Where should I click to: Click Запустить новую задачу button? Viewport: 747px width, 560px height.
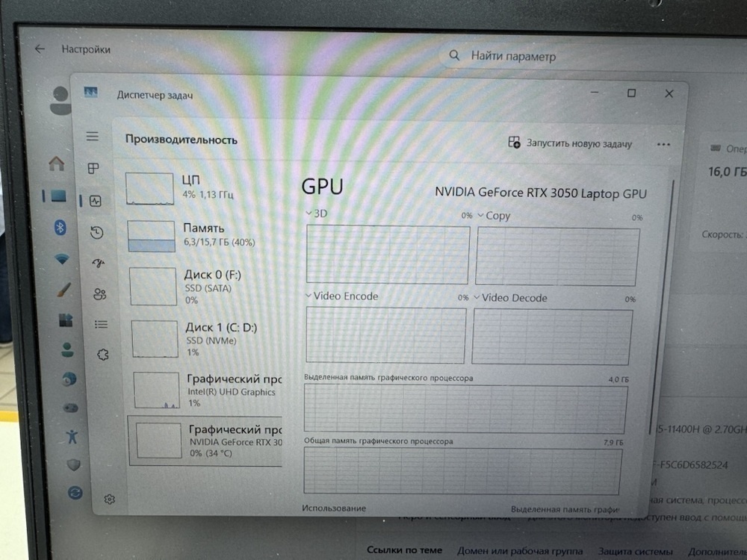click(x=570, y=143)
